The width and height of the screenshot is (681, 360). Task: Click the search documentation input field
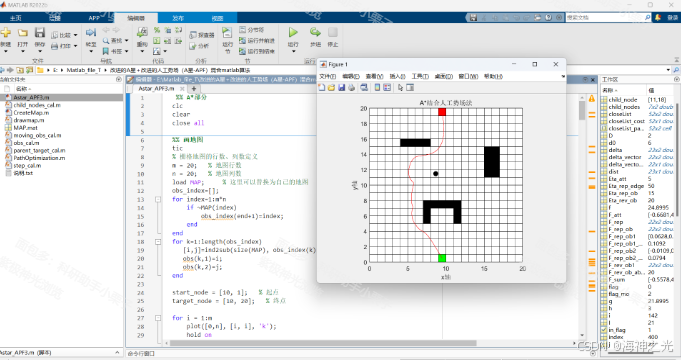[x=605, y=17]
